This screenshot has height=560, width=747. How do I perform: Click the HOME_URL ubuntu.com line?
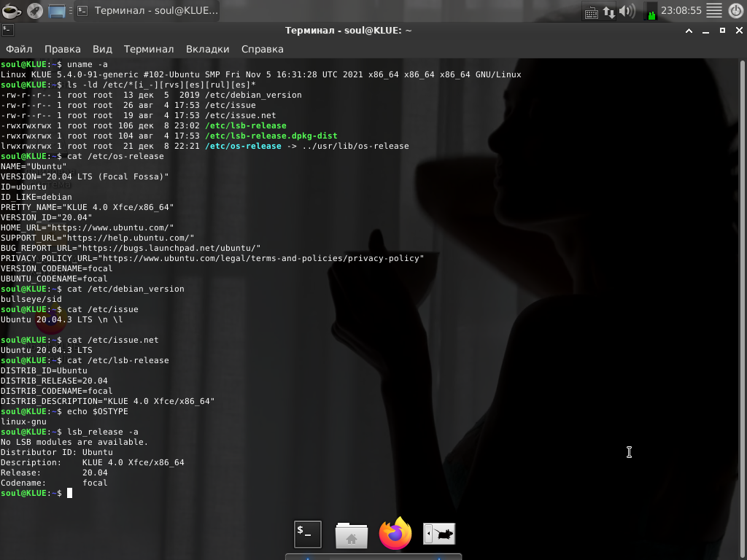pyautogui.click(x=88, y=227)
